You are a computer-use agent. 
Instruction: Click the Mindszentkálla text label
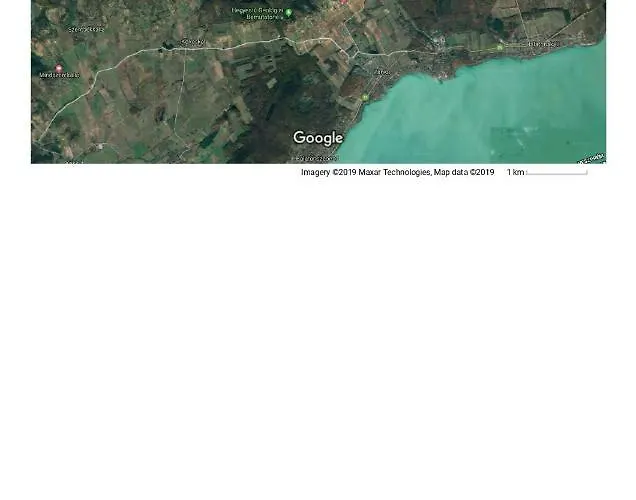click(59, 76)
